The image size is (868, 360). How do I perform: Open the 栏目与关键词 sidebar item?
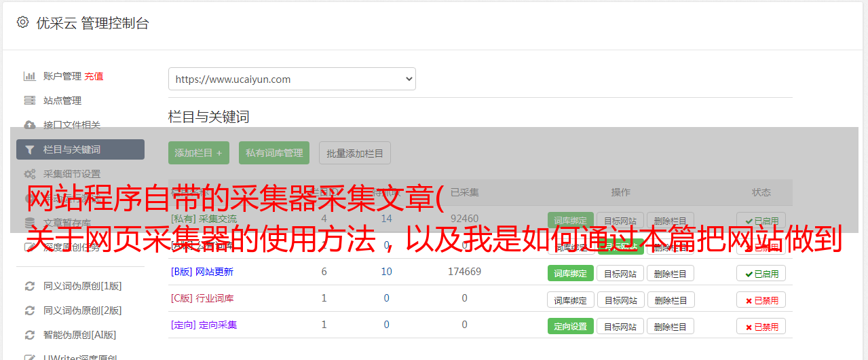(80, 149)
